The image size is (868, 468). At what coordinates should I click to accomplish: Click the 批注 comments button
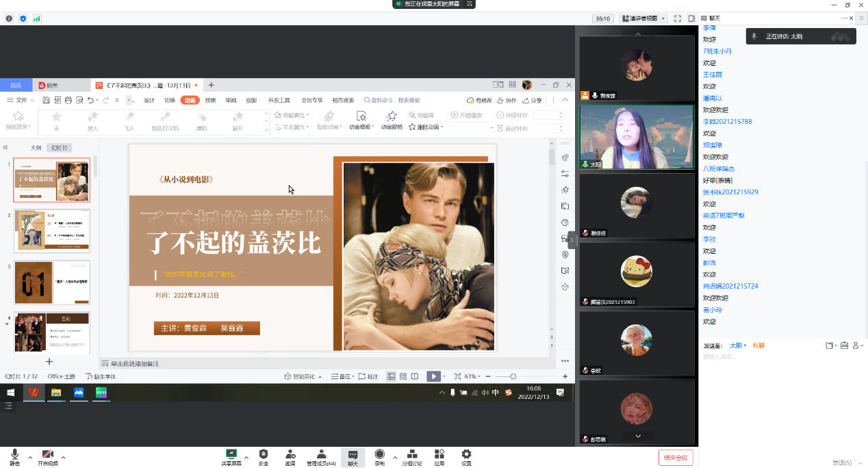coord(369,376)
